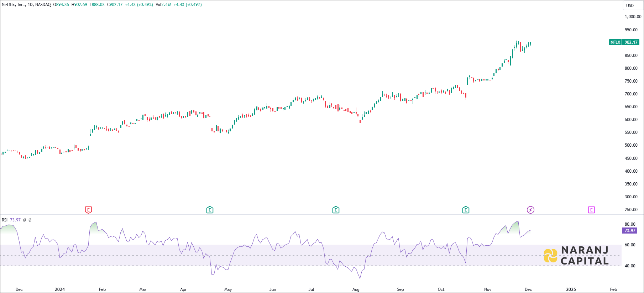
Task: Click the 902.17 last price label
Action: tap(631, 42)
